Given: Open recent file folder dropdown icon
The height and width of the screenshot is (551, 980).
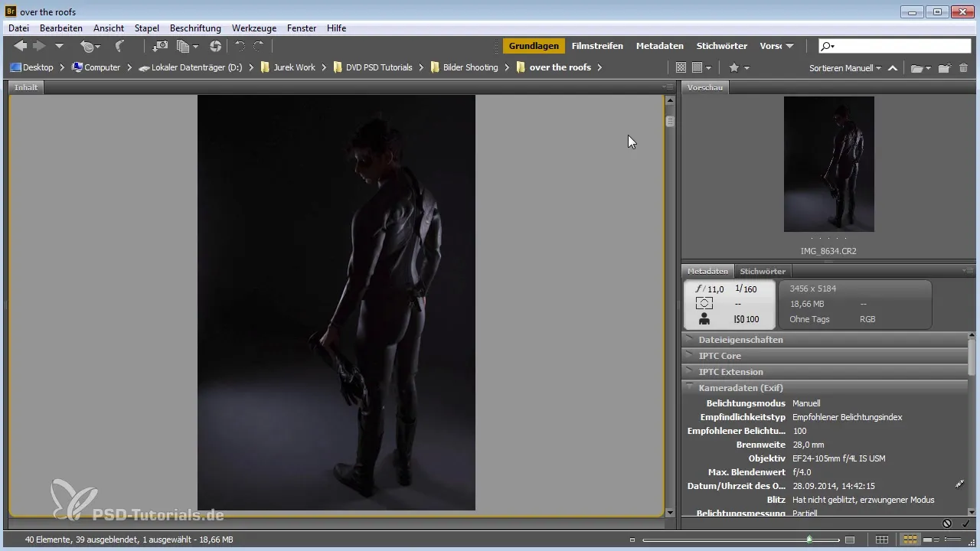Looking at the screenshot, I should [921, 67].
